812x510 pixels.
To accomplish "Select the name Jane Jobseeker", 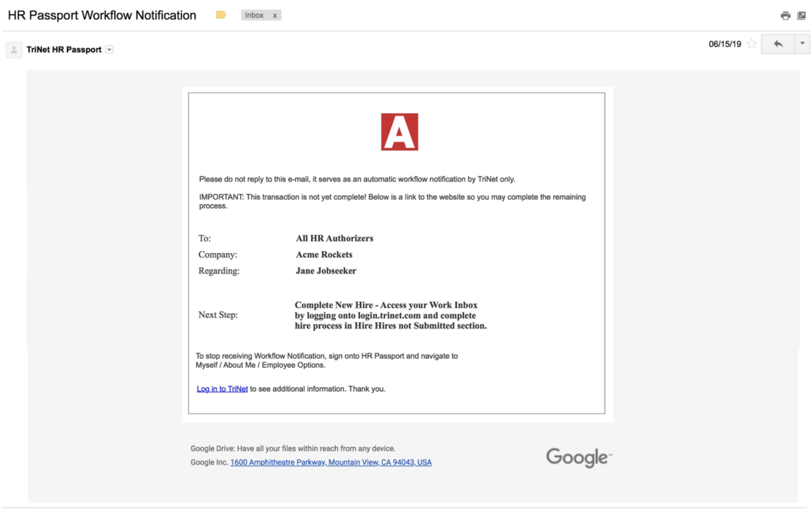I will 326,271.
